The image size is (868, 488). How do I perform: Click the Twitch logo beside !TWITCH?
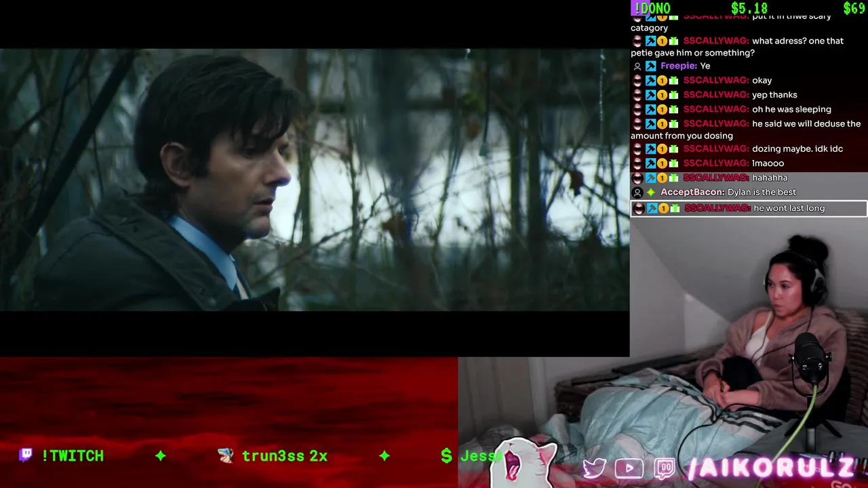26,455
